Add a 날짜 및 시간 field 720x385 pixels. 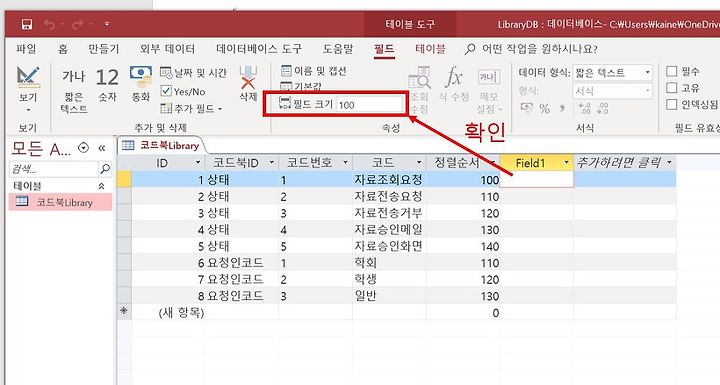[x=193, y=73]
